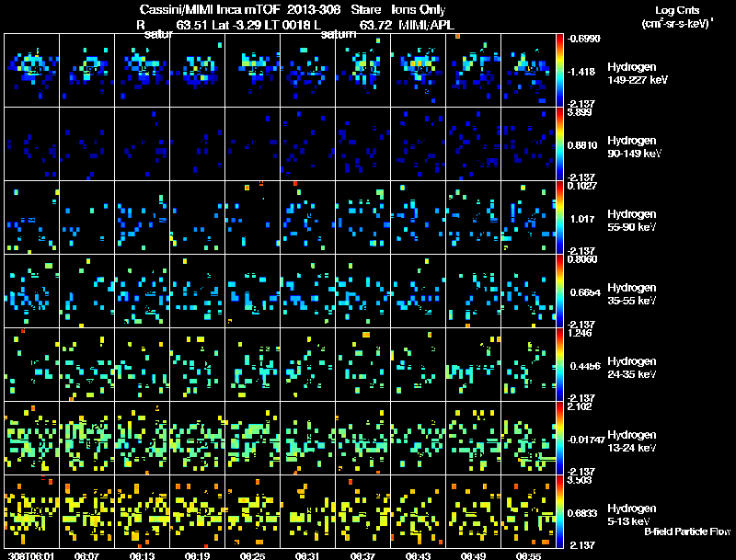Image resolution: width=736 pixels, height=560 pixels.
Task: Click the '0.6654' color scale value
Action: [x=585, y=292]
